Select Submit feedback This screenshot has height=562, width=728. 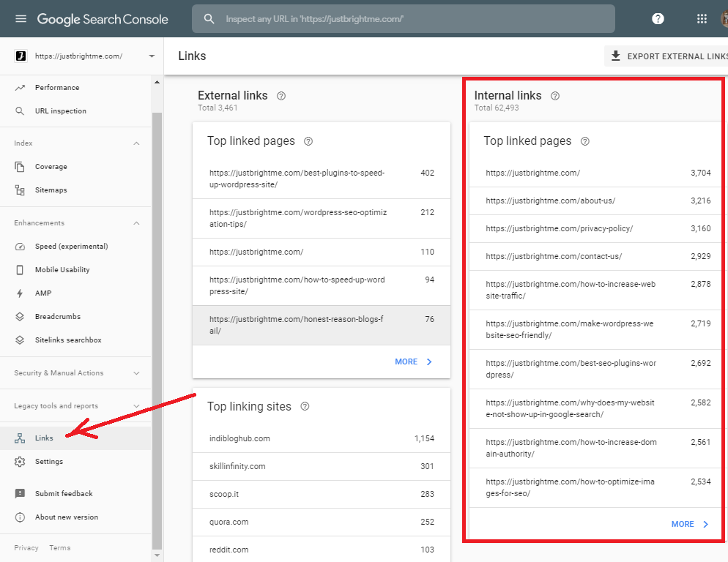[75, 493]
